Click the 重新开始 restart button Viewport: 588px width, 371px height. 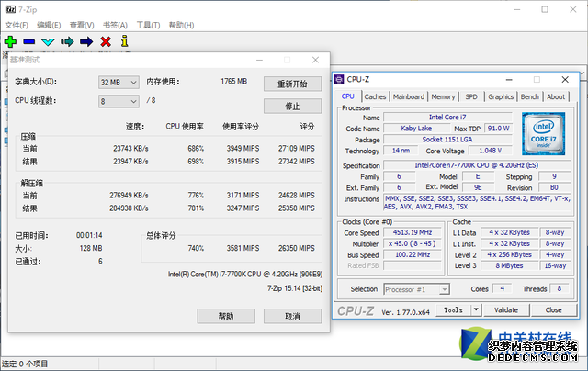(292, 84)
